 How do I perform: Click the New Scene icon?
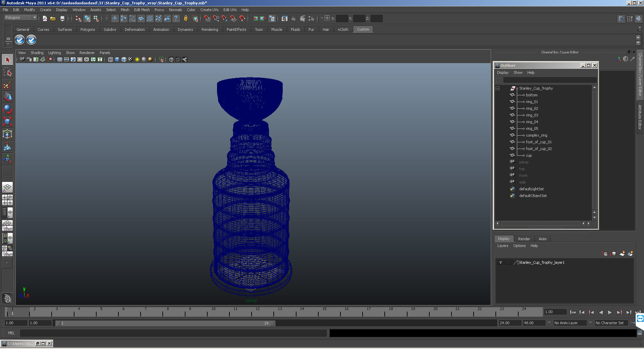click(x=45, y=18)
